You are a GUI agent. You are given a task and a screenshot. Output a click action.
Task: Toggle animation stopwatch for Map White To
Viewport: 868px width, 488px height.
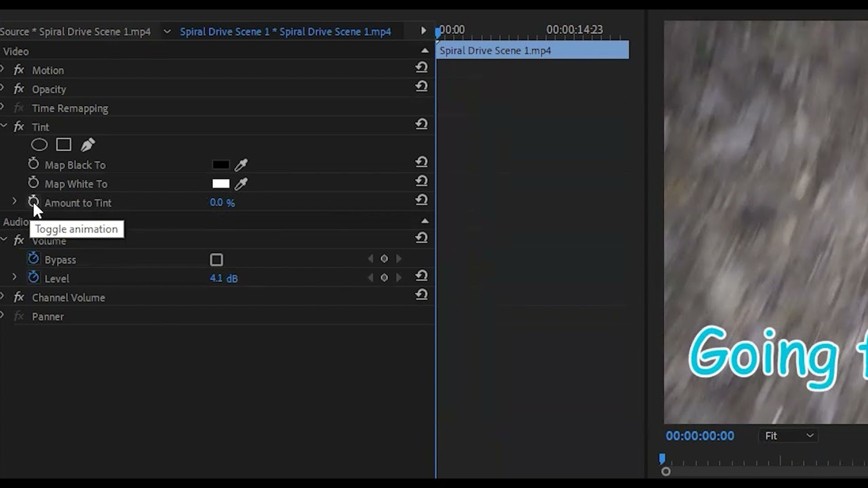point(33,183)
